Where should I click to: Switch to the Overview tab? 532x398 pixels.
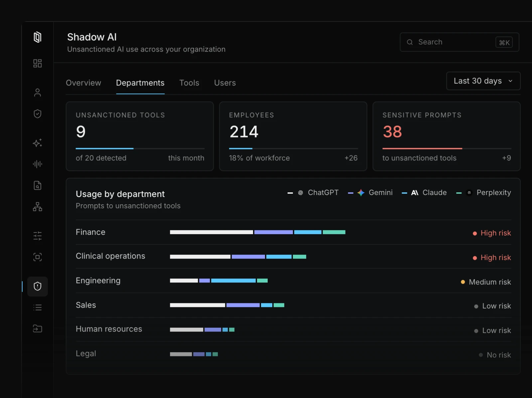coord(83,83)
